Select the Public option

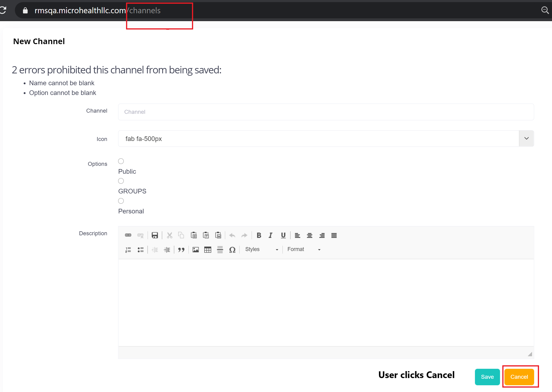click(x=121, y=161)
